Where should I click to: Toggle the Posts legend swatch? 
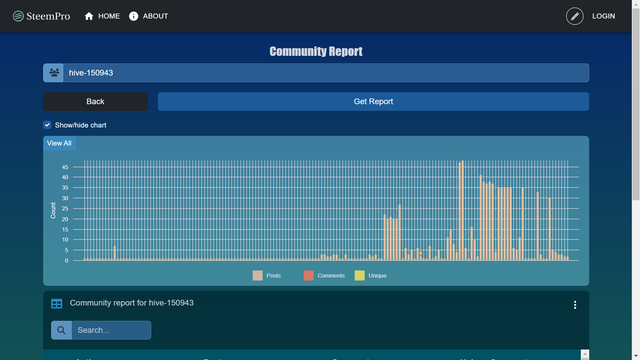(258, 276)
